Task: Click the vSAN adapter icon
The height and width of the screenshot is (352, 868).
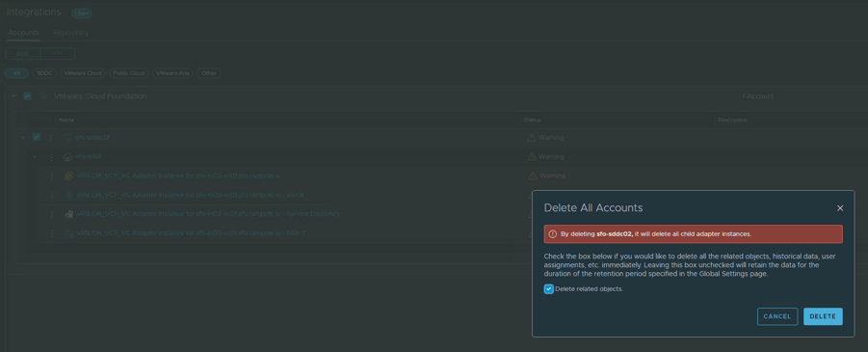Action: click(x=69, y=195)
